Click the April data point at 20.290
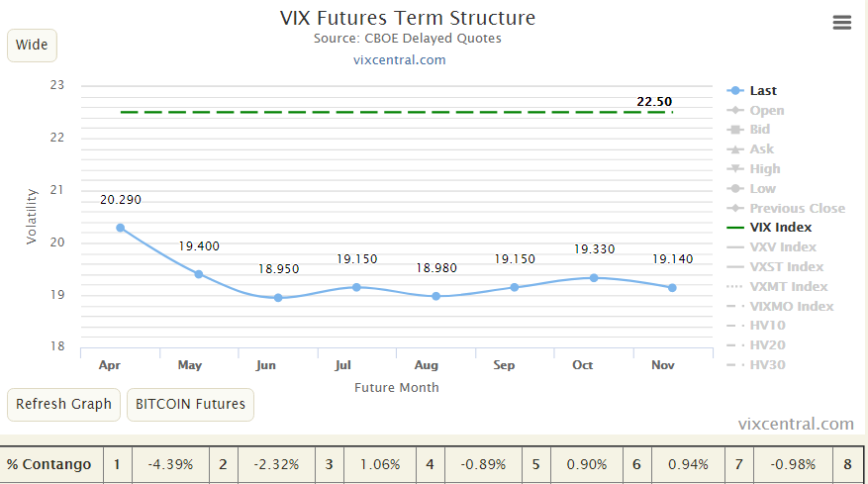 click(x=121, y=228)
